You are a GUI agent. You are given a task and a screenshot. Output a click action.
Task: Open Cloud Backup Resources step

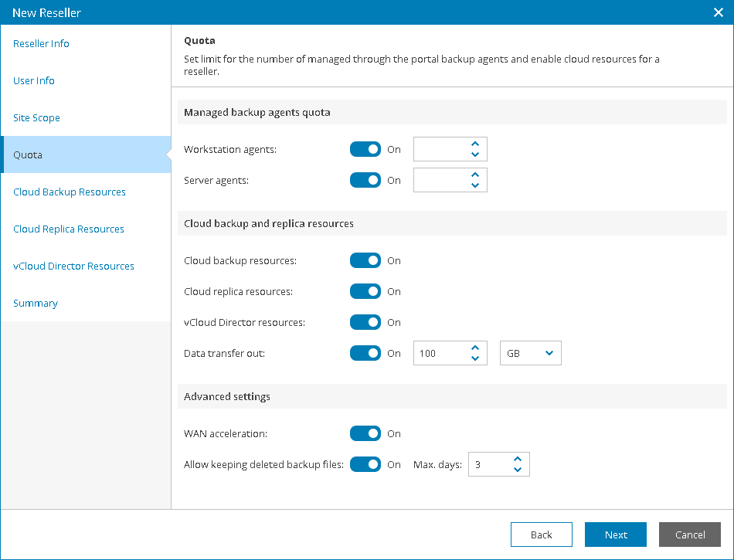[x=70, y=192]
